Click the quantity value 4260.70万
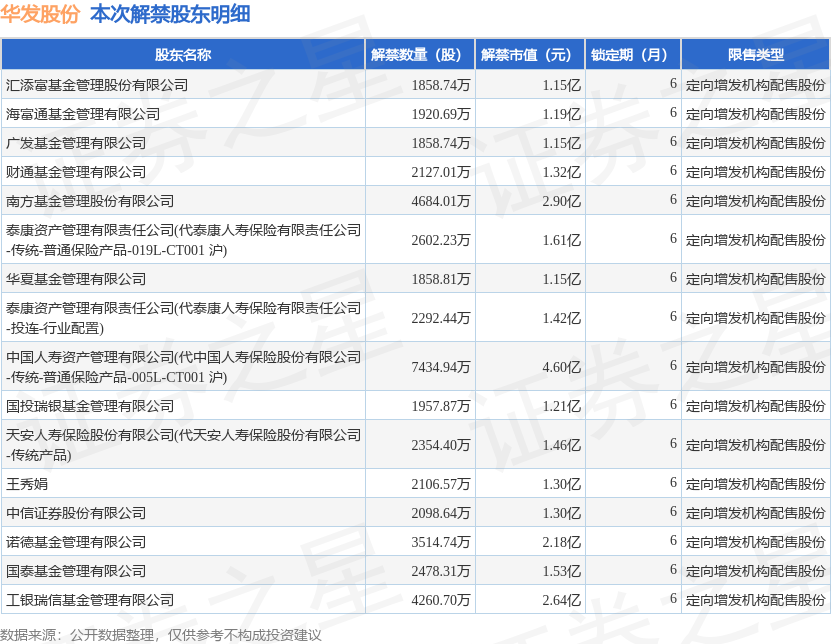 point(441,600)
